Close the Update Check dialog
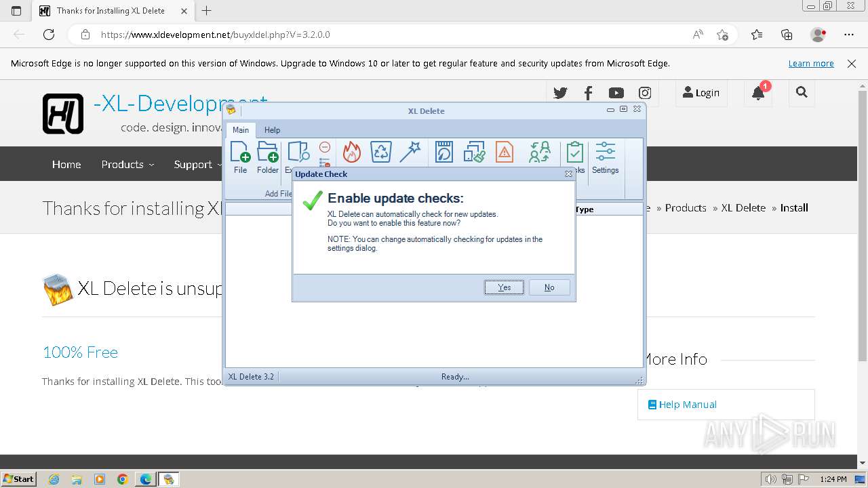The image size is (868, 488). (x=568, y=174)
